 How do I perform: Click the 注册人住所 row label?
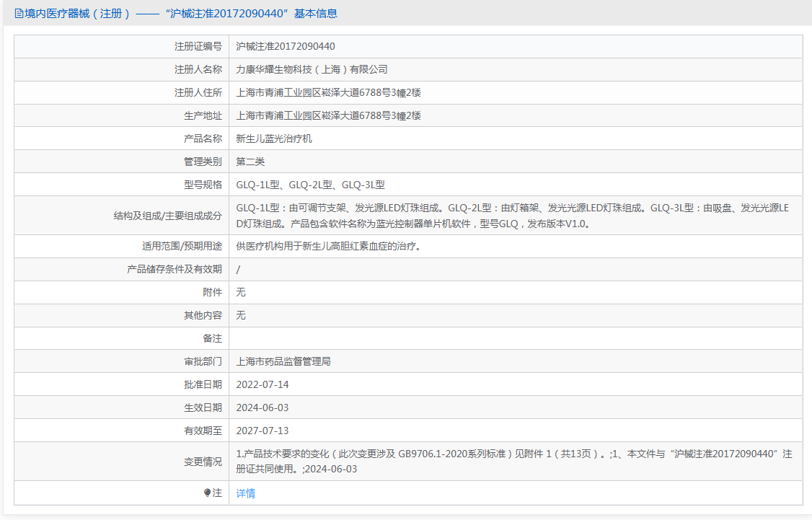click(x=198, y=93)
